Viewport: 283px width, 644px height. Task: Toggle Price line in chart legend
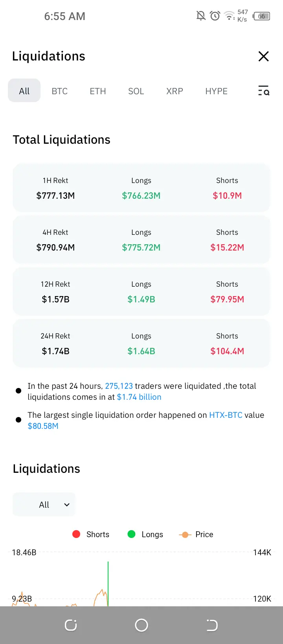[x=196, y=534]
